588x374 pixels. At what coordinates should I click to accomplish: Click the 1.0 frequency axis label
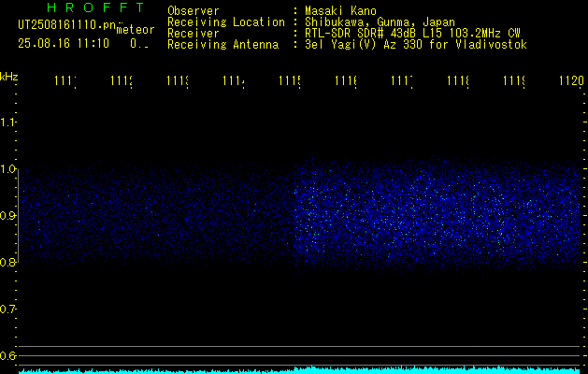point(8,169)
